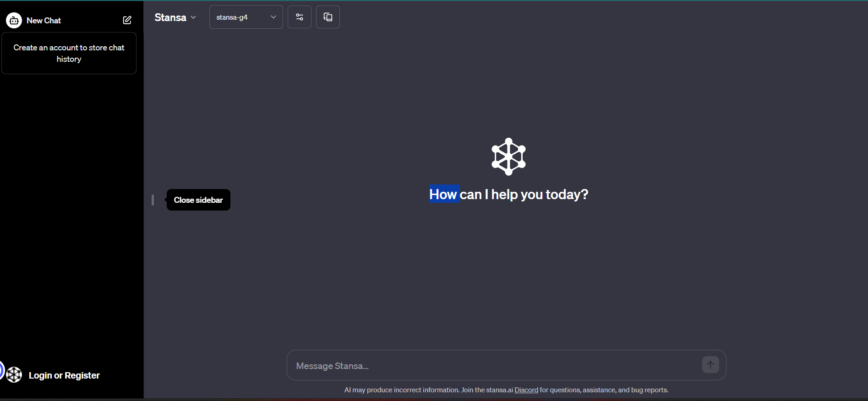The height and width of the screenshot is (401, 868).
Task: Start a new chat with the compose icon
Action: [127, 20]
